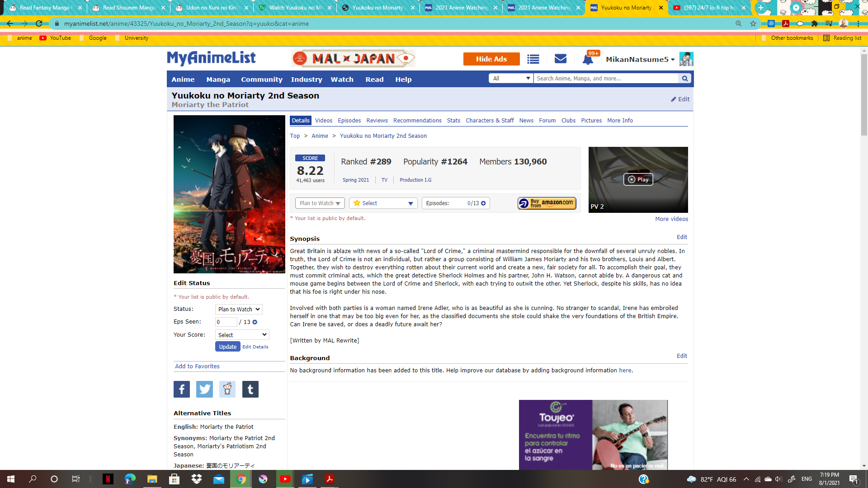
Task: Click the Eps Seen input field
Action: (x=226, y=322)
